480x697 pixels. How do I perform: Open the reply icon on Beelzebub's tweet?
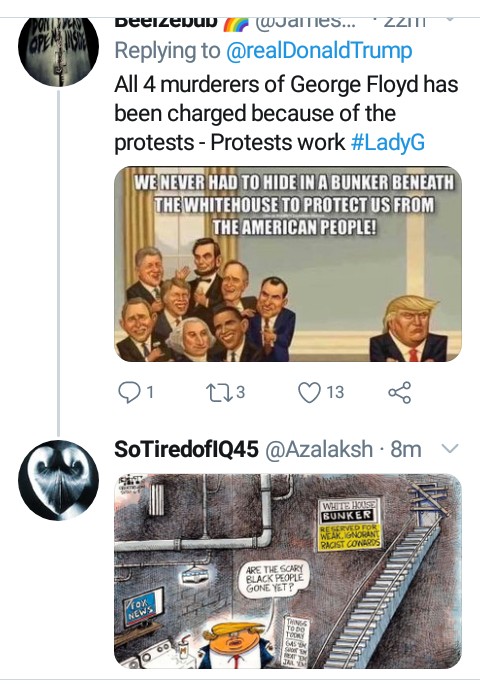point(129,393)
